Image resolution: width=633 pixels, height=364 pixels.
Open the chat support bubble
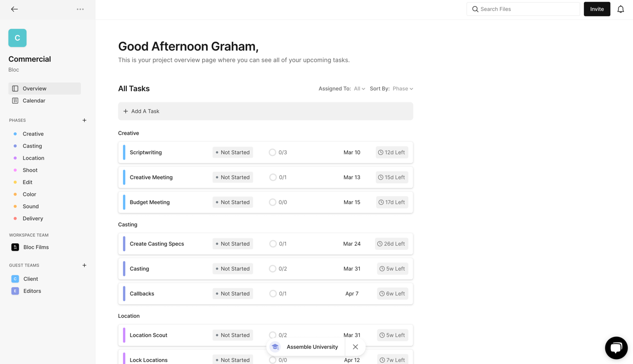coord(616,348)
